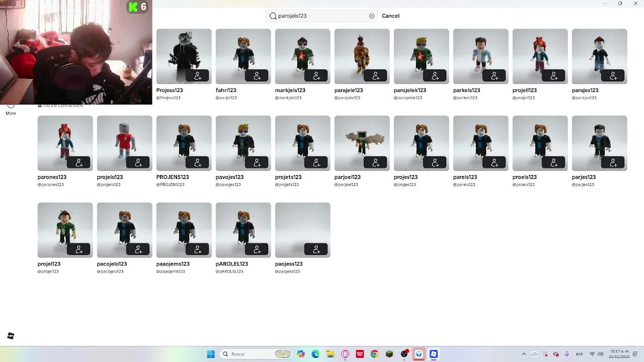Add connection button on pacojelo123 card
This screenshot has width=644, height=362.
pyautogui.click(x=138, y=250)
